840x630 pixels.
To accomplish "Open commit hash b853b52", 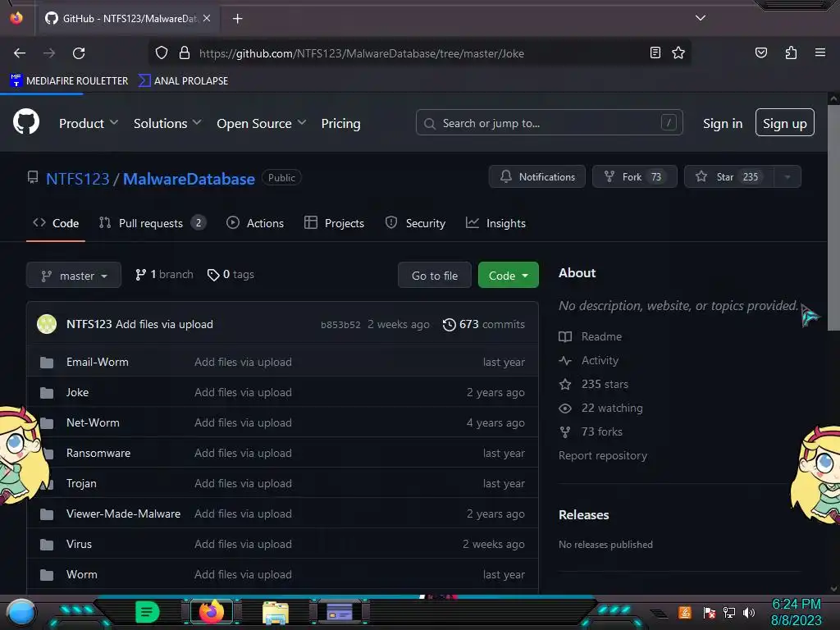I will [340, 325].
